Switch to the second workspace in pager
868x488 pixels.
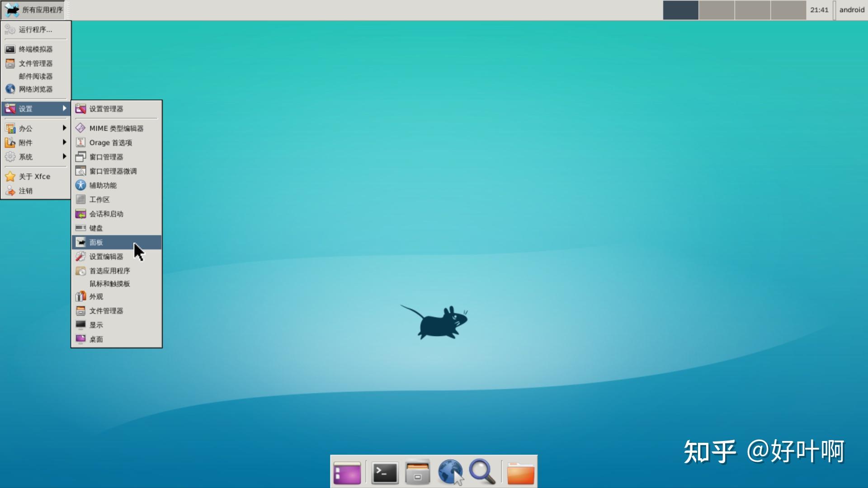point(716,10)
